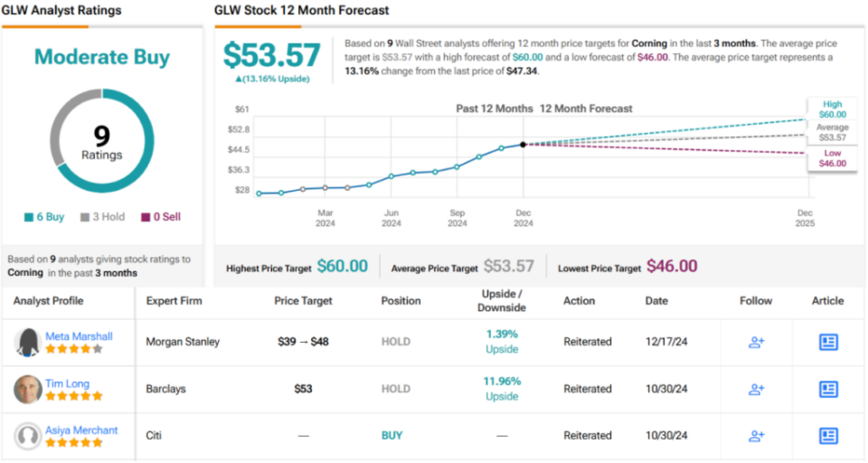Click the gray 3 Hold legend square

(85, 217)
